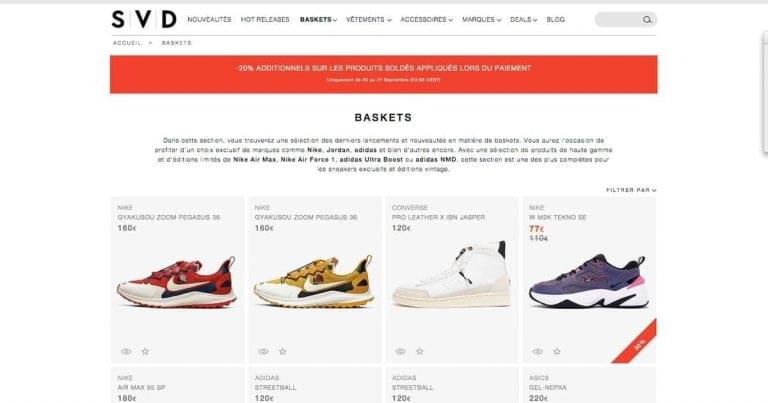Expand the Marques menu

(x=481, y=20)
